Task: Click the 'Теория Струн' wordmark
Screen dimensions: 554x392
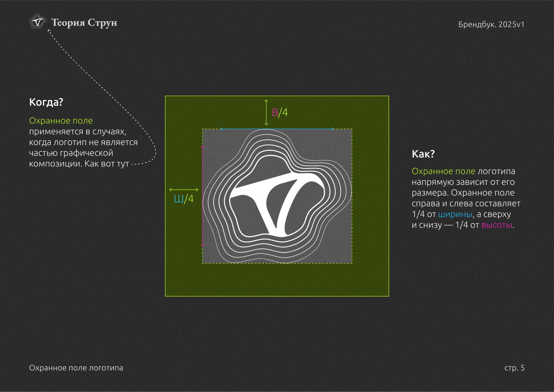Action: (x=84, y=23)
